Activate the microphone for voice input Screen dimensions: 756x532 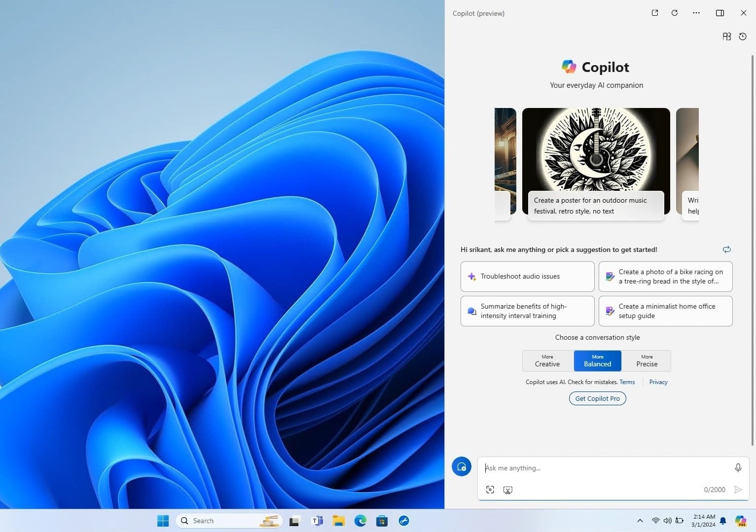[x=738, y=468]
